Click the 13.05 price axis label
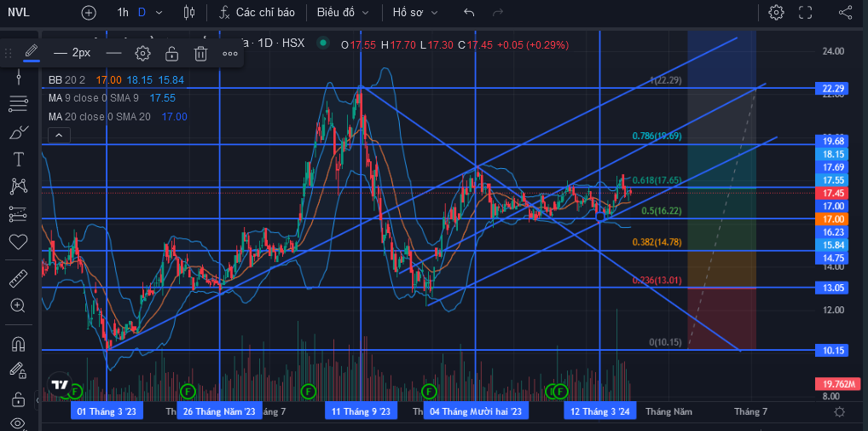 (832, 287)
